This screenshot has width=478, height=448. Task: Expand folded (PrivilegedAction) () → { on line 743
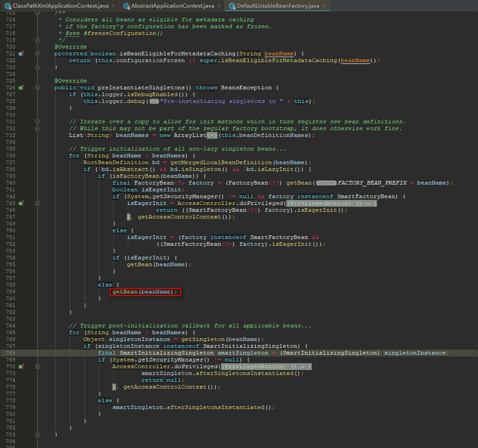pos(331,203)
